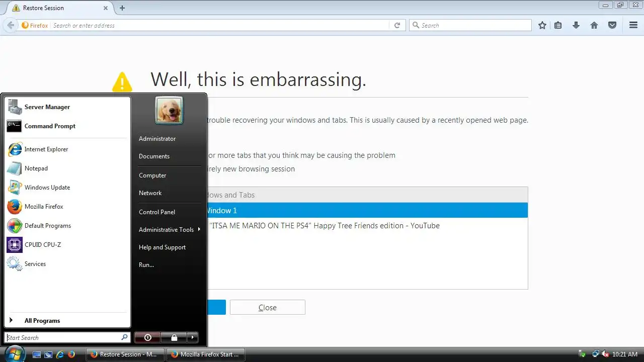Launch Windows Update from Start menu
This screenshot has width=644, height=362.
click(67, 188)
